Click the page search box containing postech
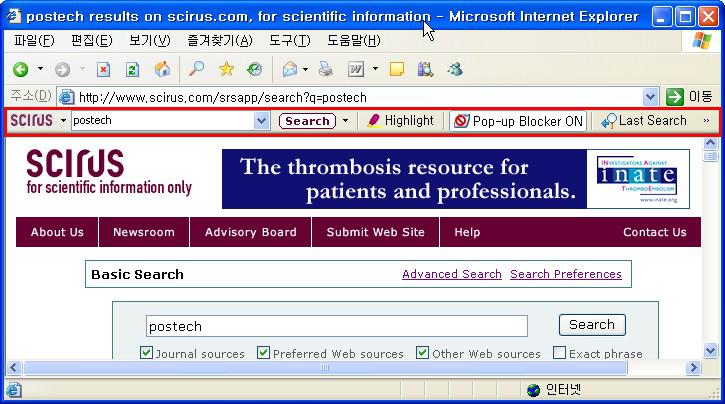 [x=337, y=326]
